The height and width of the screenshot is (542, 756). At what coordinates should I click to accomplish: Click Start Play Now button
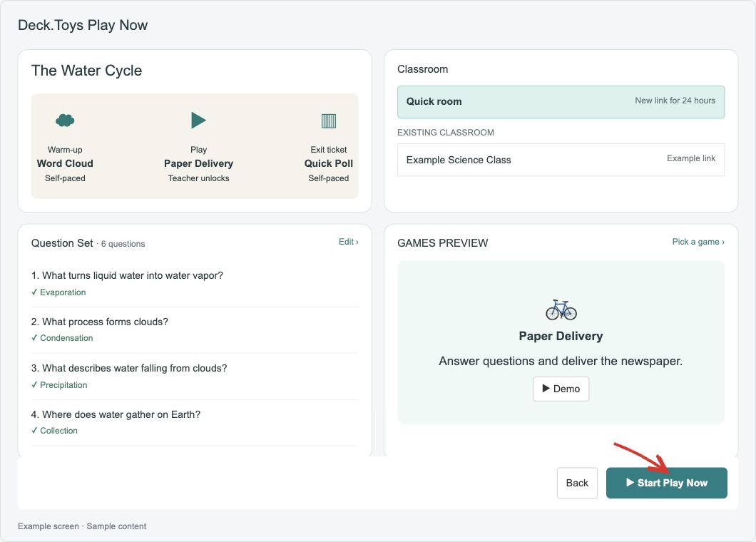tap(666, 483)
